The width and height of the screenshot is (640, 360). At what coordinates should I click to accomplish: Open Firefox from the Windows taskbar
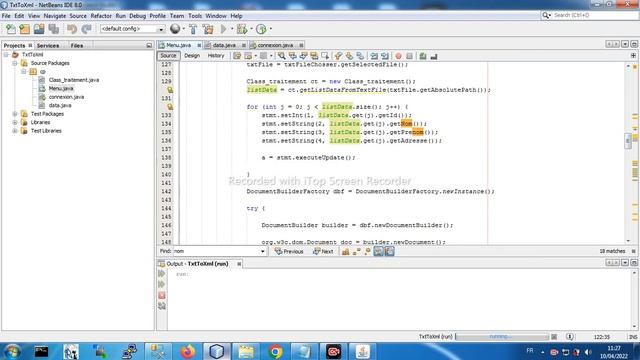pos(187,351)
